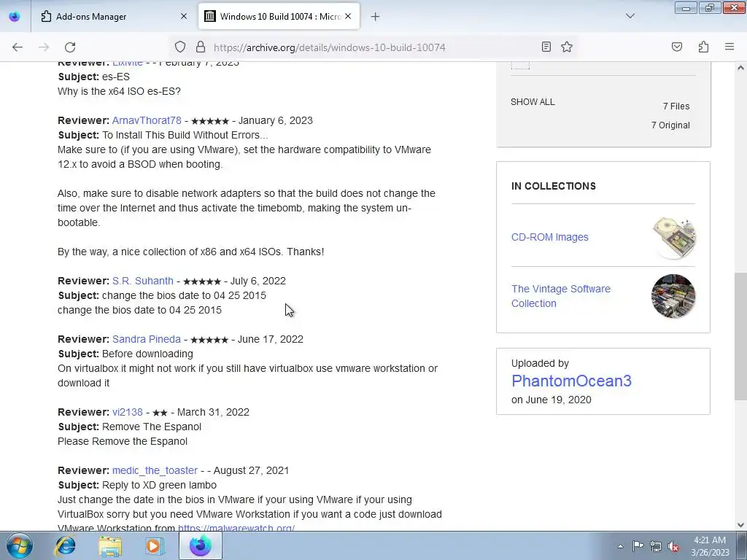Open the CD-ROM Images collection link
Image resolution: width=747 pixels, height=560 pixels.
[x=550, y=237]
